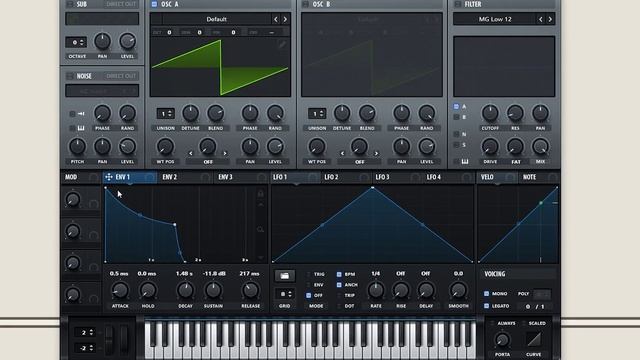
Task: Click the Porta knob
Action: pyautogui.click(x=502, y=339)
